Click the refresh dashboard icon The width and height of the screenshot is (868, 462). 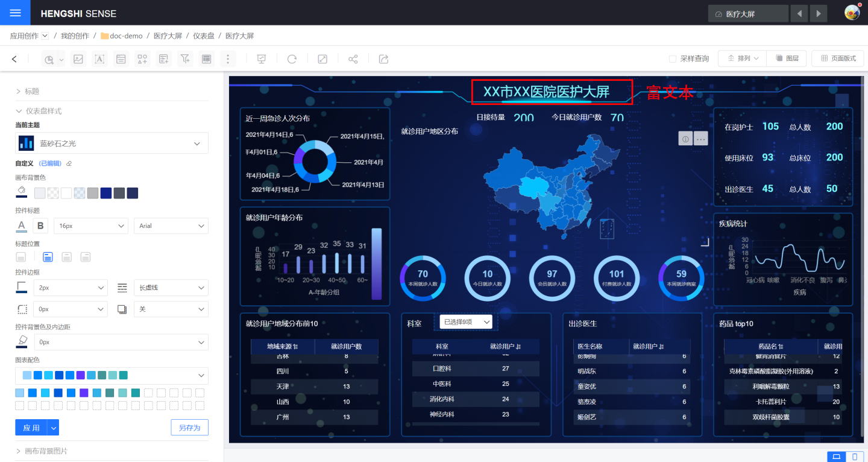[x=292, y=59]
